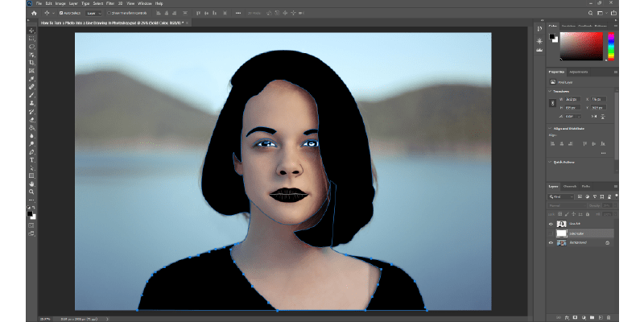Open the Window menu
This screenshot has width=644, height=322.
(x=144, y=3)
